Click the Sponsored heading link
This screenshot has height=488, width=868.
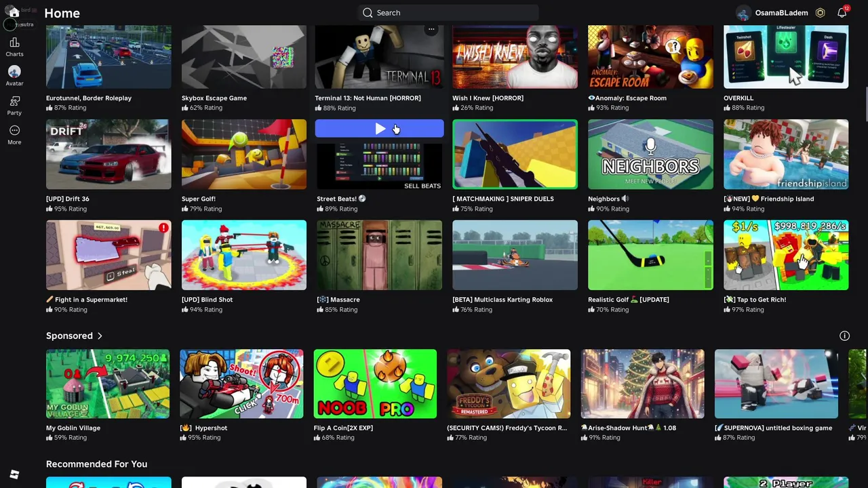(69, 336)
